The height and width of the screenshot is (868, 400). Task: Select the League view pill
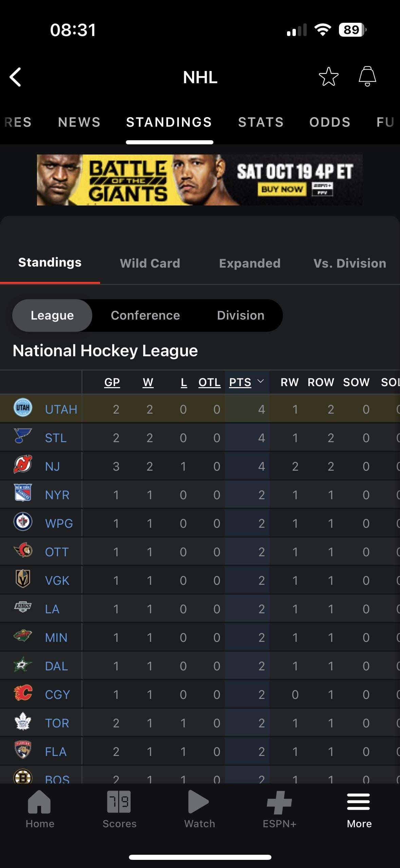(52, 315)
